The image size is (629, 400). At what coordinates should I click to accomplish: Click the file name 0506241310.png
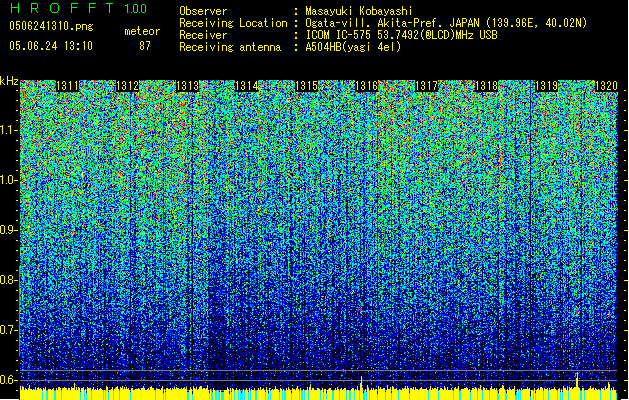pyautogui.click(x=51, y=27)
